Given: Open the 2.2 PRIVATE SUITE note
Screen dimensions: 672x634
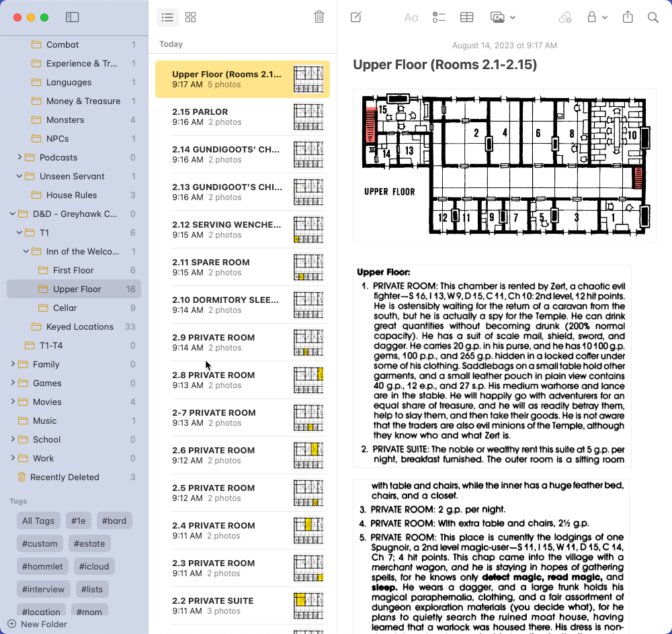Looking at the screenshot, I should (x=243, y=606).
